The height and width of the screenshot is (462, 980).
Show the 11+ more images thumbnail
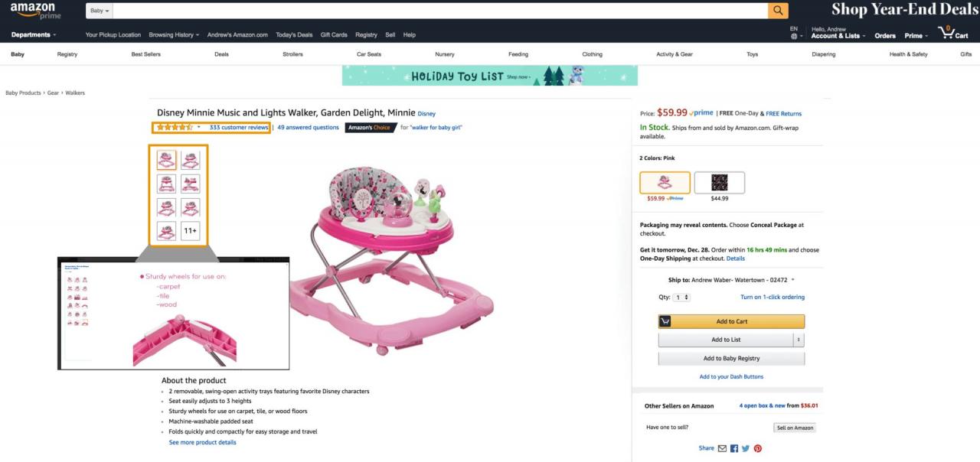(190, 230)
